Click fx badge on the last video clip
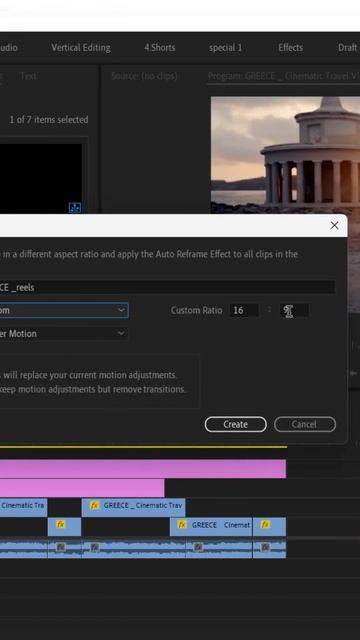This screenshot has width=360, height=640. [265, 524]
